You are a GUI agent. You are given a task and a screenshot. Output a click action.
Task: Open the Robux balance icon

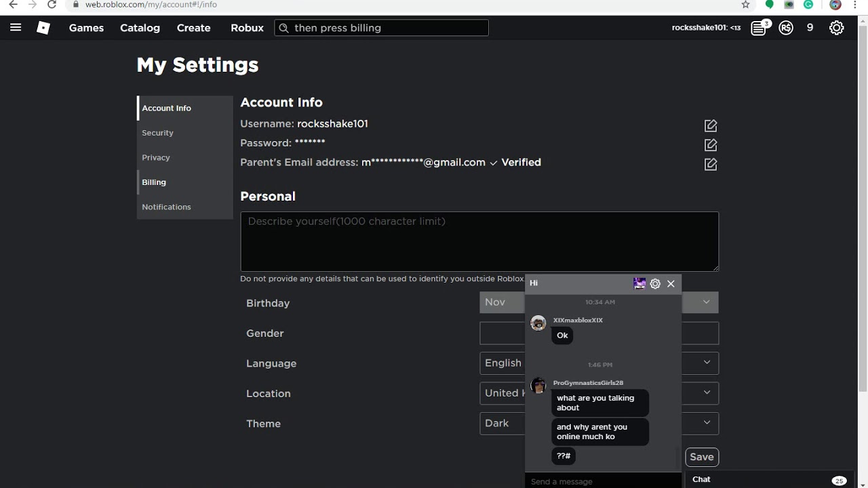(786, 28)
